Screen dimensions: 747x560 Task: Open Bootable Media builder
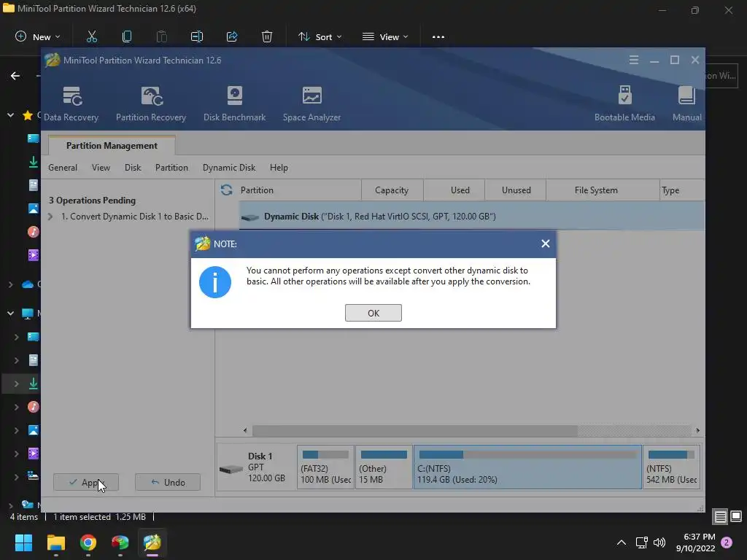point(624,104)
